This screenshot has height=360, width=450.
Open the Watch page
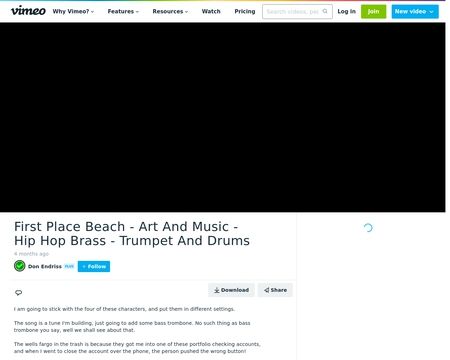[211, 11]
